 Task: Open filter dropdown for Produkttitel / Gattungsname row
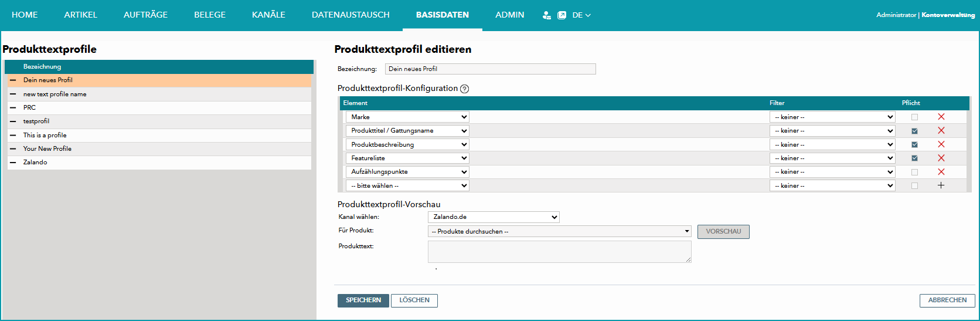pyautogui.click(x=832, y=130)
